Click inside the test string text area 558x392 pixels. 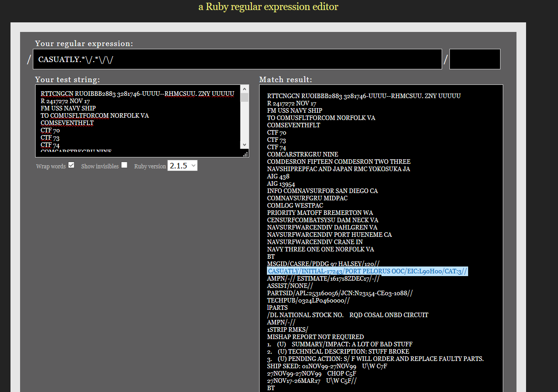coord(138,121)
